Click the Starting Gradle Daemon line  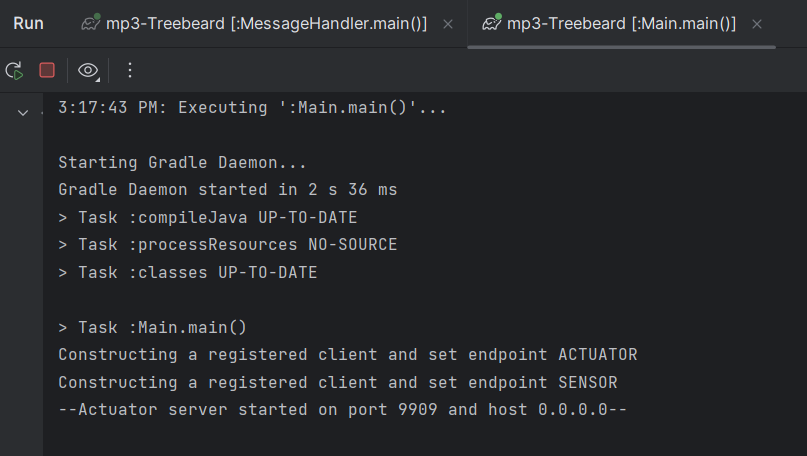pyautogui.click(x=182, y=163)
